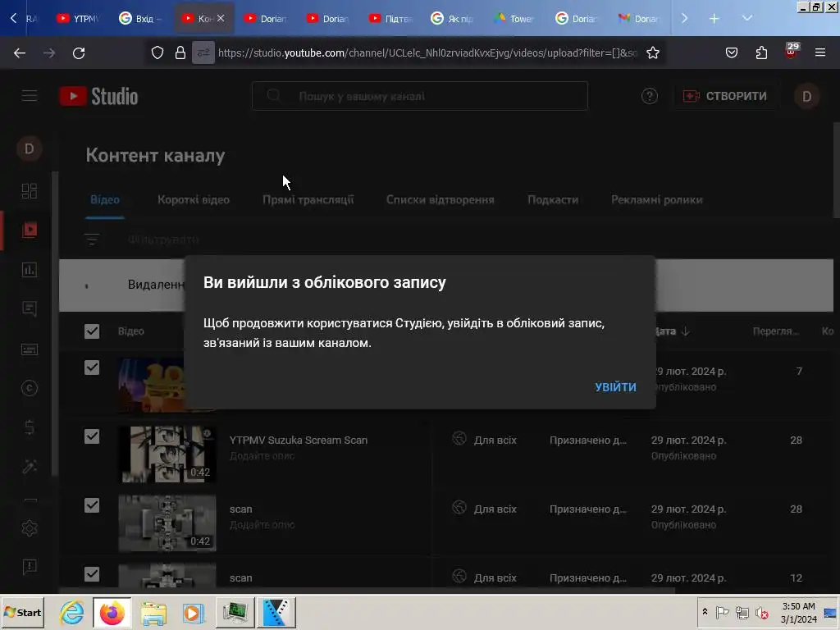This screenshot has width=840, height=630.
Task: Open YTPMV Suzuka Scream Scan thumbnail
Action: (x=167, y=454)
